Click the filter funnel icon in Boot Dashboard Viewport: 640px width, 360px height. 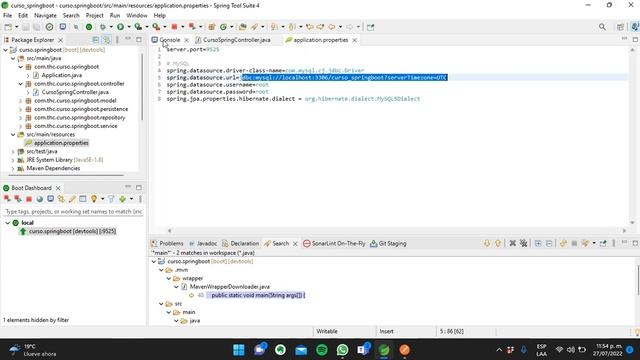coord(111,199)
